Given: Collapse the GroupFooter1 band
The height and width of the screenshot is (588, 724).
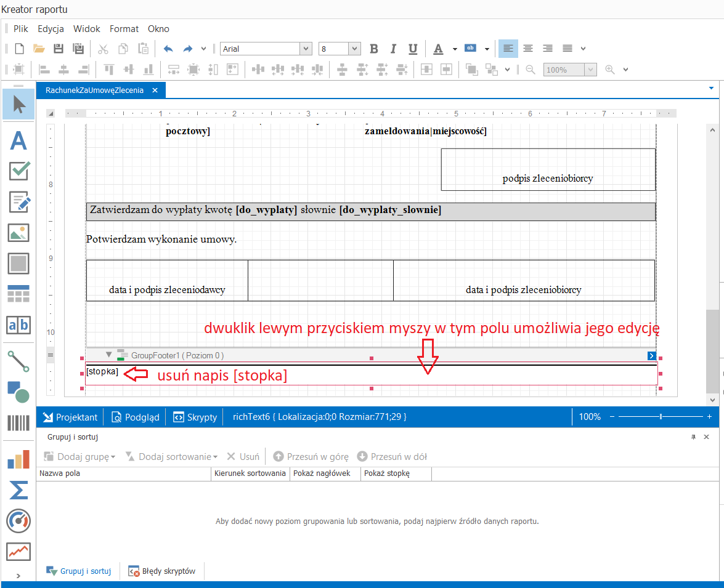Looking at the screenshot, I should [109, 355].
